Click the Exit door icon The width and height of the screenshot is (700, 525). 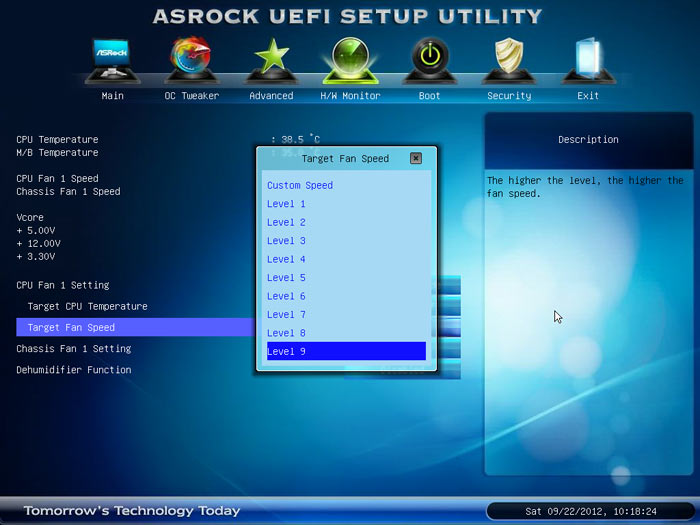click(x=588, y=63)
